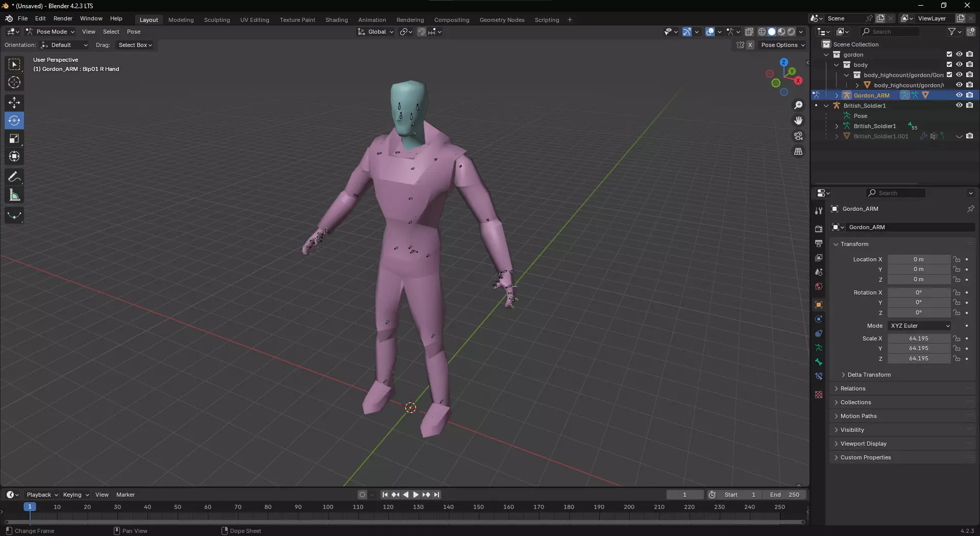
Task: Pick the Annotate tool
Action: 14,177
